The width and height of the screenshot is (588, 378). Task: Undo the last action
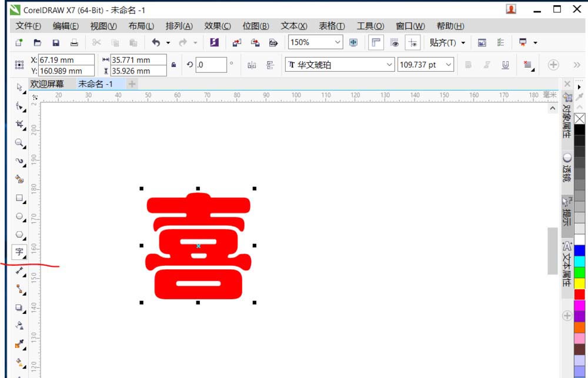(156, 42)
